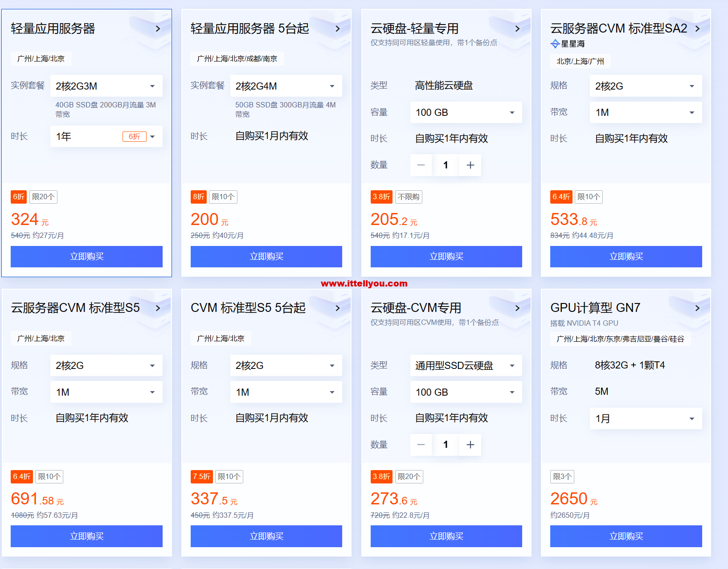
Task: Open the 云硬盘-轻量专用 chevron arrow
Action: pyautogui.click(x=517, y=29)
